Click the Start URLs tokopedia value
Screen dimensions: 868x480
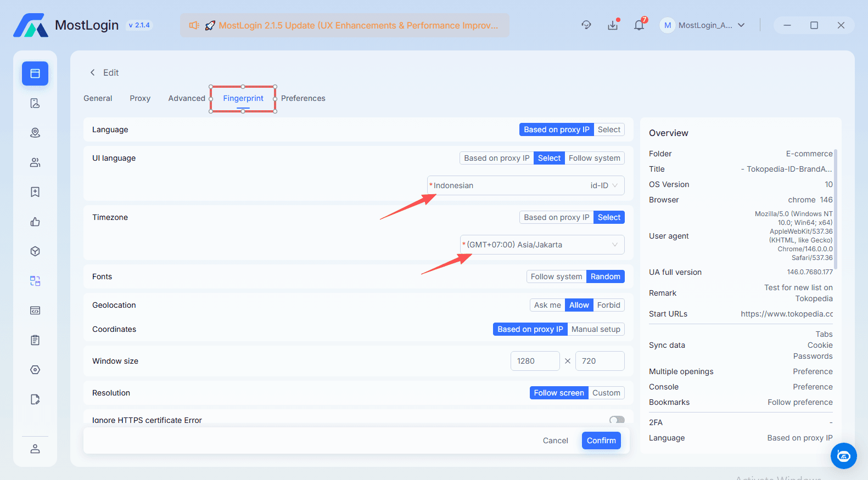(x=787, y=314)
